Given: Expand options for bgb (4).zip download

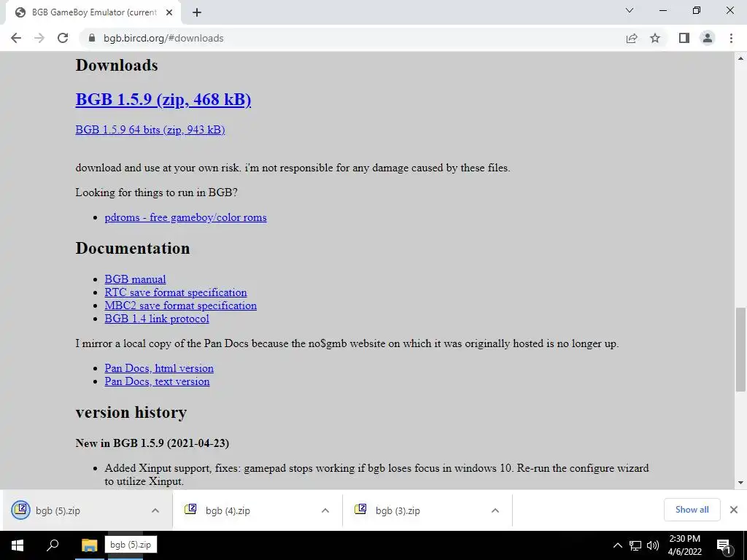Looking at the screenshot, I should pyautogui.click(x=325, y=510).
